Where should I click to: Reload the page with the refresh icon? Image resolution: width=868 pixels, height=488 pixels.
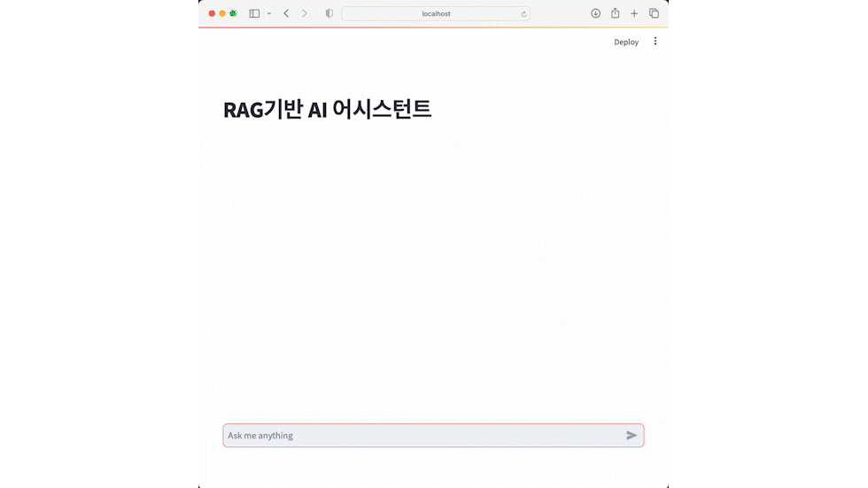[x=523, y=14]
